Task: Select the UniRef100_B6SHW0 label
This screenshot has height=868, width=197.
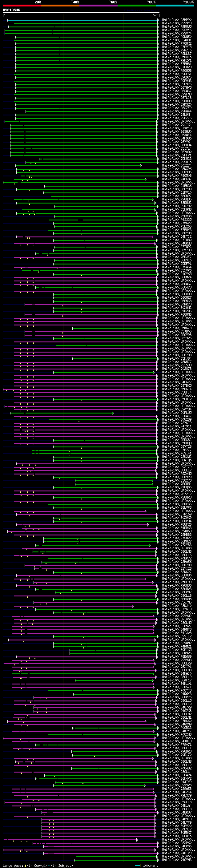Action: tap(177, 132)
